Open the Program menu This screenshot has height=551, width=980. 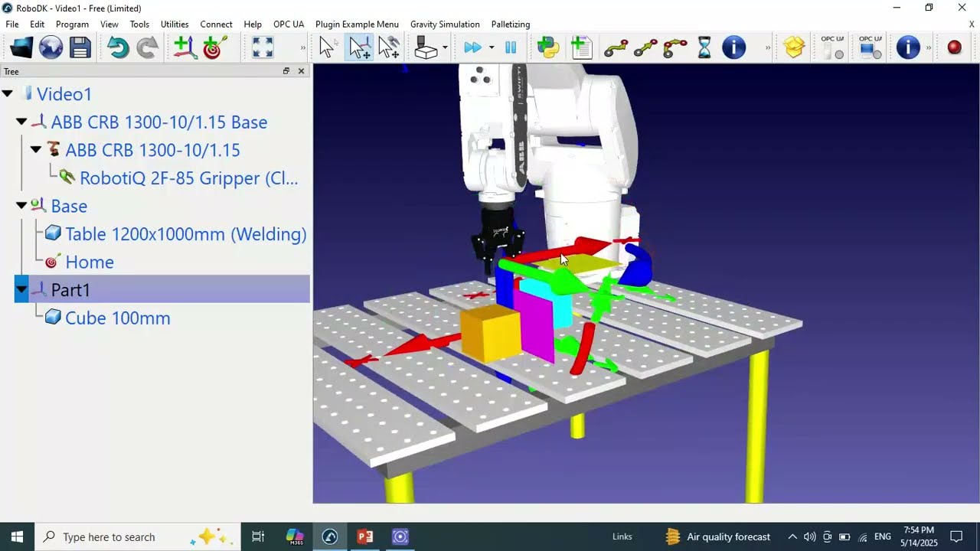(x=72, y=24)
